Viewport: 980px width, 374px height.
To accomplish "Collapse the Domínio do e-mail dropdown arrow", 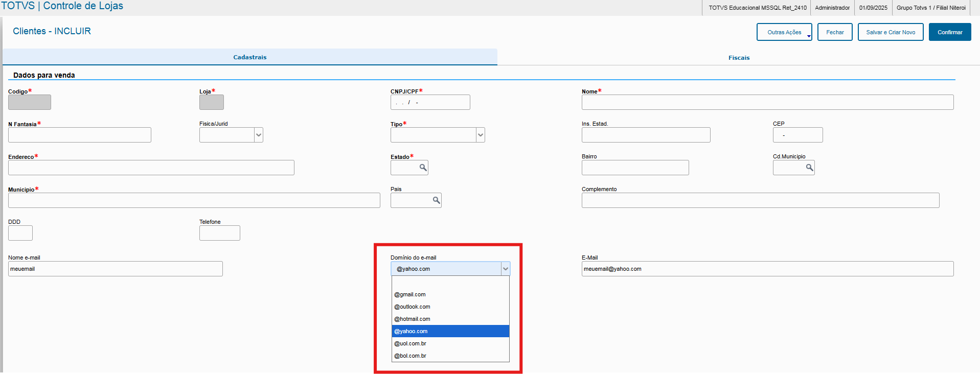I will pos(505,269).
